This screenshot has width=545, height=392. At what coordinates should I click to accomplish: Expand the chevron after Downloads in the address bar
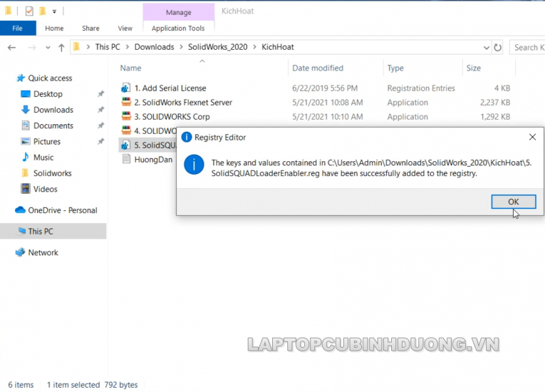(x=181, y=47)
